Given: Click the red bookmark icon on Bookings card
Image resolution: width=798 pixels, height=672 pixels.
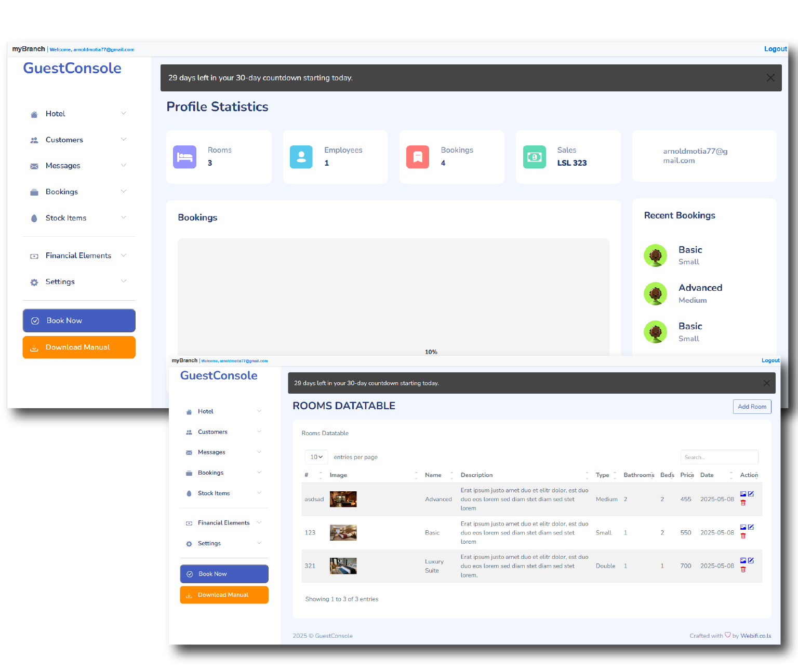Looking at the screenshot, I should pyautogui.click(x=418, y=157).
